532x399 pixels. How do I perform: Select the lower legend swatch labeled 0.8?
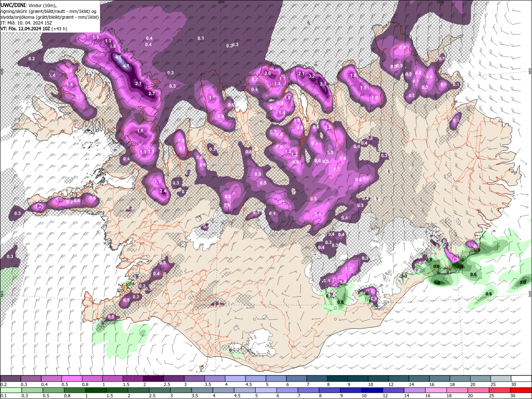(74, 391)
